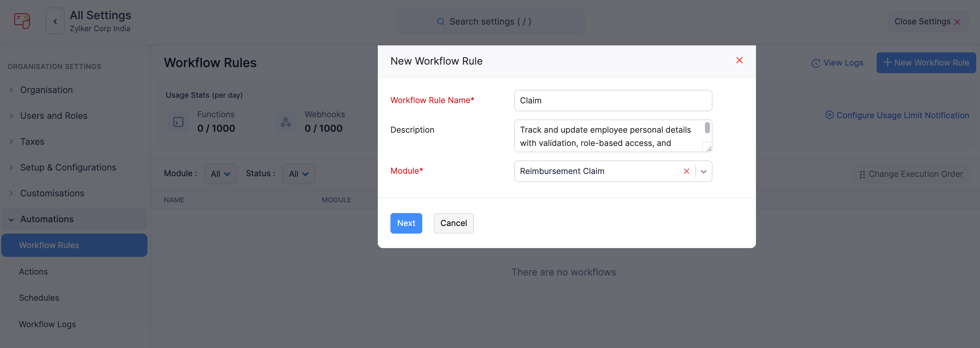The height and width of the screenshot is (348, 980).
Task: Expand the Taxes section
Action: pos(11,142)
